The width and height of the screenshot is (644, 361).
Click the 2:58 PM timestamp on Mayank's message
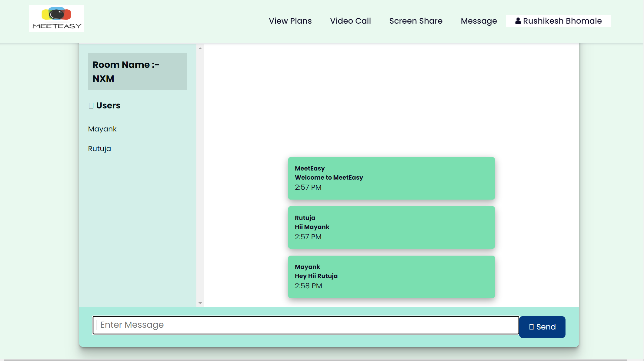click(x=309, y=286)
